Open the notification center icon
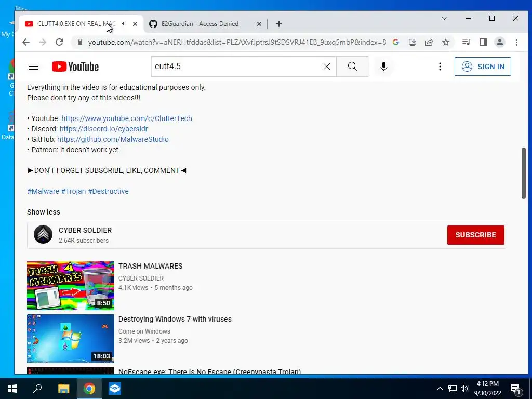The height and width of the screenshot is (399, 532). 516,389
